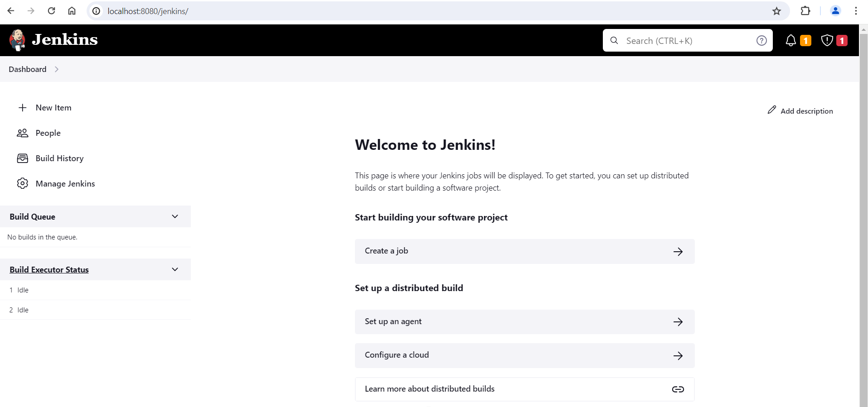Click the People icon in sidebar
868x407 pixels.
pos(23,133)
